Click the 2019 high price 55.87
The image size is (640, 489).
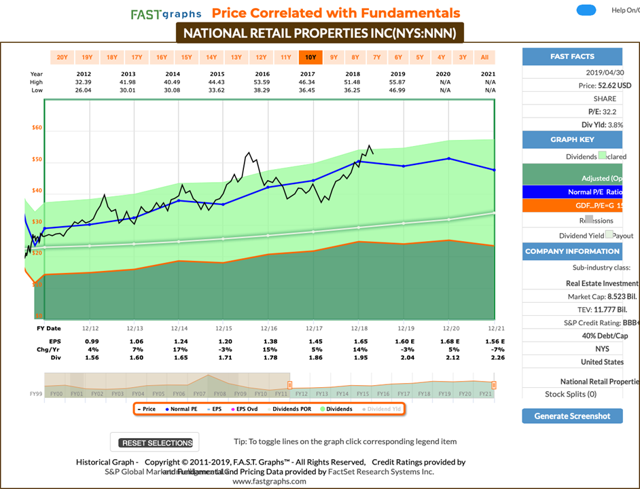397,82
